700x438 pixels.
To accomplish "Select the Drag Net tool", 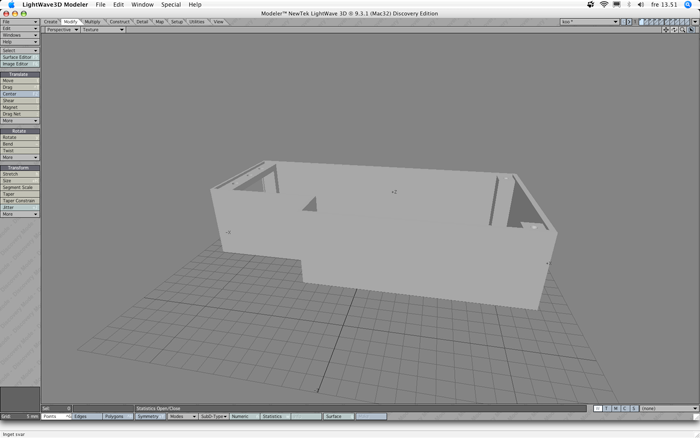I will click(20, 114).
